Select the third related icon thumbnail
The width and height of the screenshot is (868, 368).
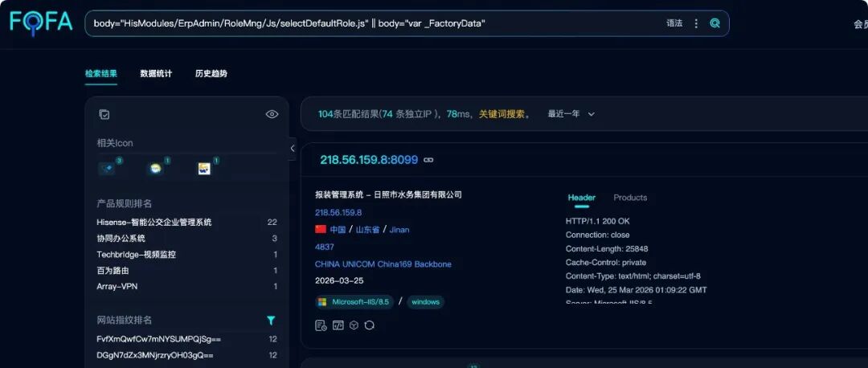(205, 168)
